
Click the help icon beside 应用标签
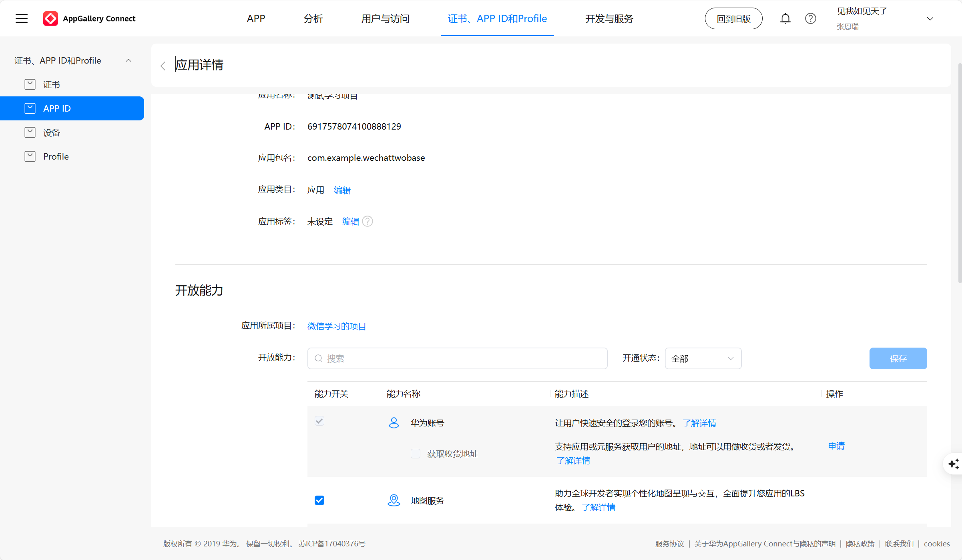pos(368,221)
